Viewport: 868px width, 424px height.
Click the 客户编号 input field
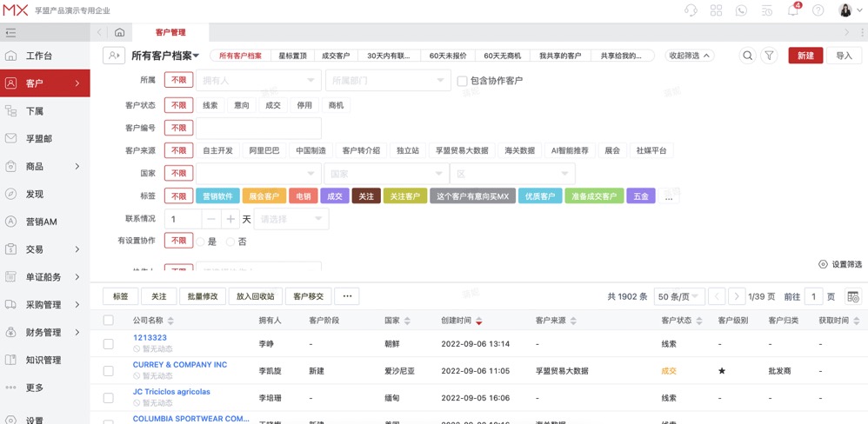[x=258, y=128]
